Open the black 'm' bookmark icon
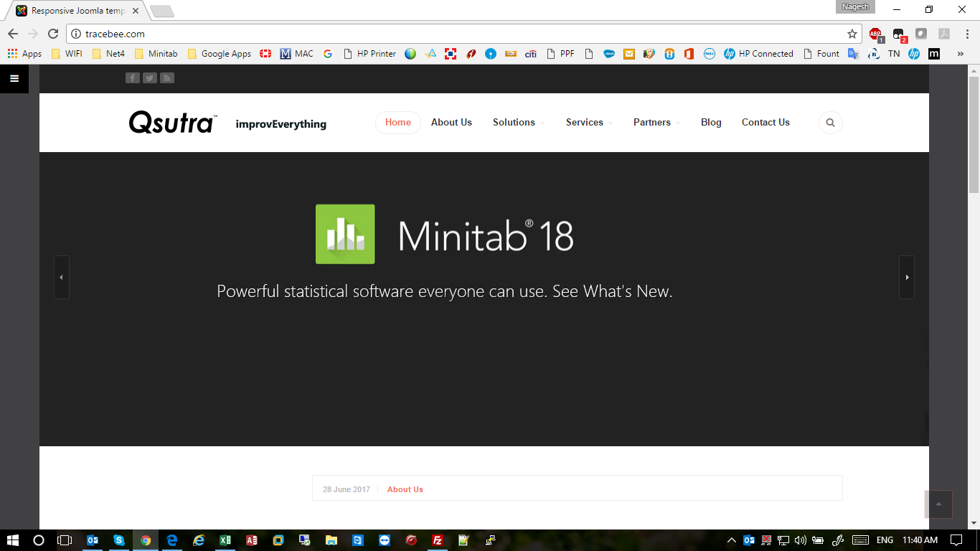 [x=934, y=54]
